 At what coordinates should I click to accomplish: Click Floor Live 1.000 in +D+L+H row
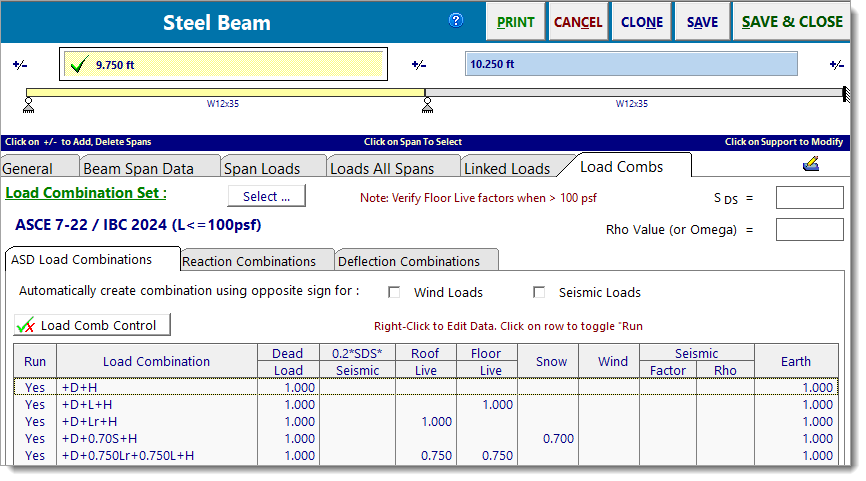click(x=498, y=405)
